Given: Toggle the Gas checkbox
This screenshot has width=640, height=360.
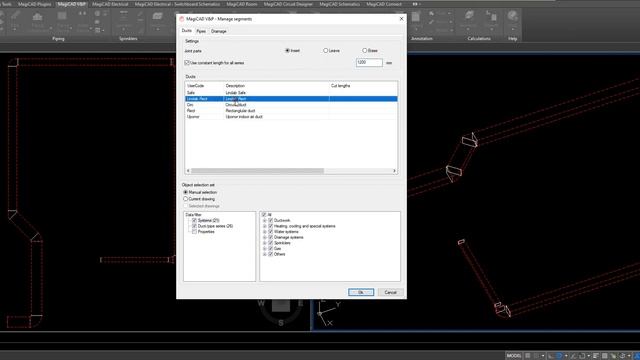Looking at the screenshot, I should point(270,249).
